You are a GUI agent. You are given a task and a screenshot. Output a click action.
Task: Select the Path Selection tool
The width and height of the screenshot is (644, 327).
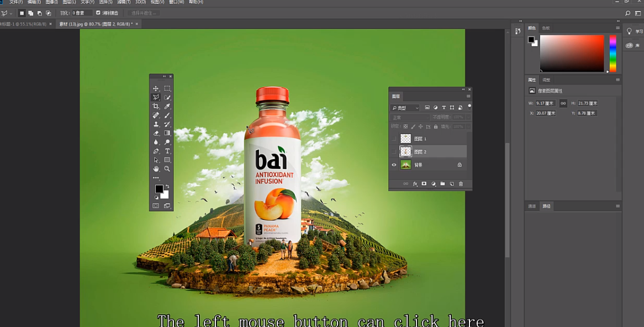pyautogui.click(x=156, y=160)
